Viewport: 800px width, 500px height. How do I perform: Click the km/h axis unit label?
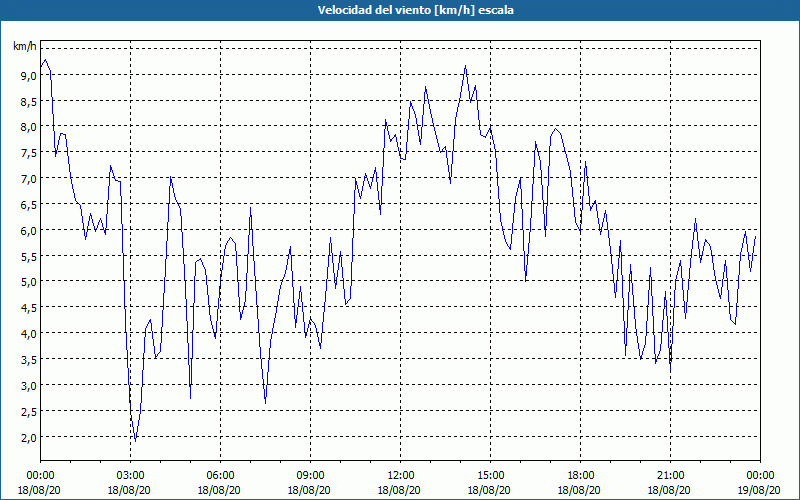coord(25,47)
